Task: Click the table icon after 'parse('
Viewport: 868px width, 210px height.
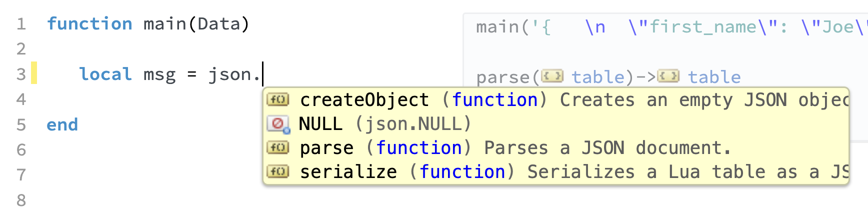Action: click(552, 76)
